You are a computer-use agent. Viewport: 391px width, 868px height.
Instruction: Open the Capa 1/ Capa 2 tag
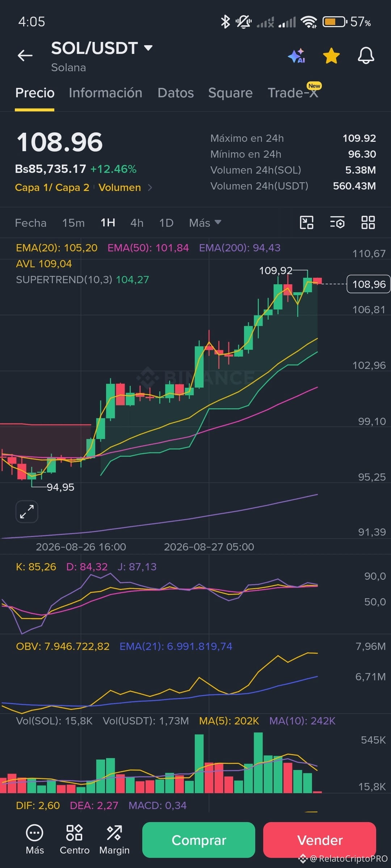click(52, 187)
